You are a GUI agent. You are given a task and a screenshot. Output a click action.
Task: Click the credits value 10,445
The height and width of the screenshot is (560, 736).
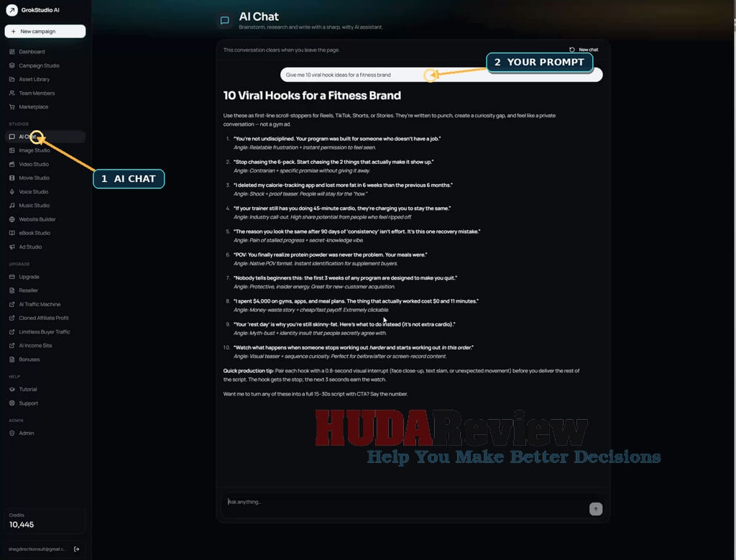tap(22, 525)
